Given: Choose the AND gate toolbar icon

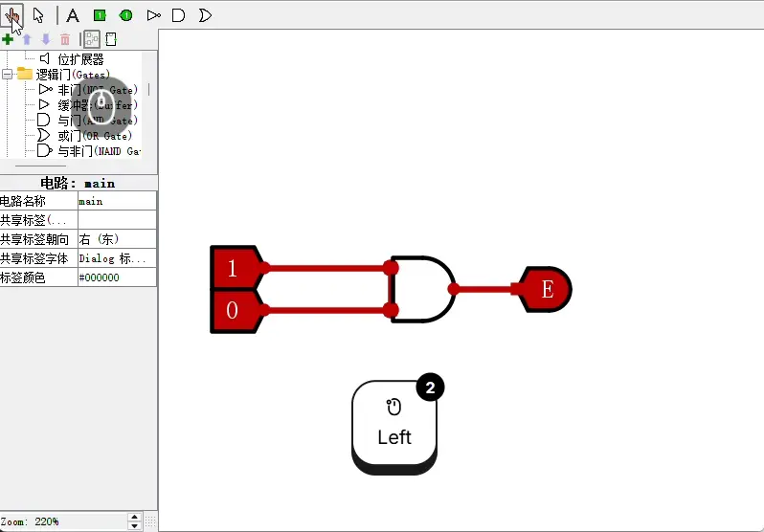Looking at the screenshot, I should point(178,14).
